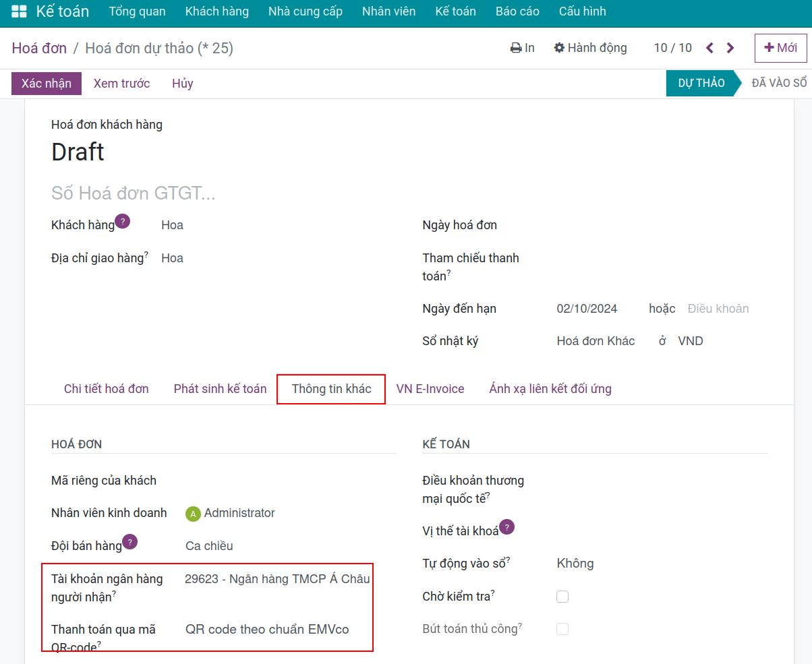Show help tooltip for Khách hàng

click(122, 221)
